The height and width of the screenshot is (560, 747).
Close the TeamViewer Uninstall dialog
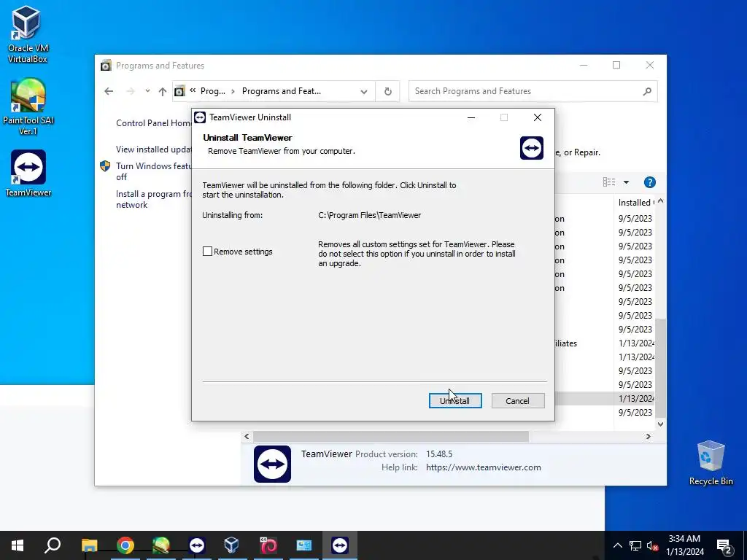(x=538, y=117)
